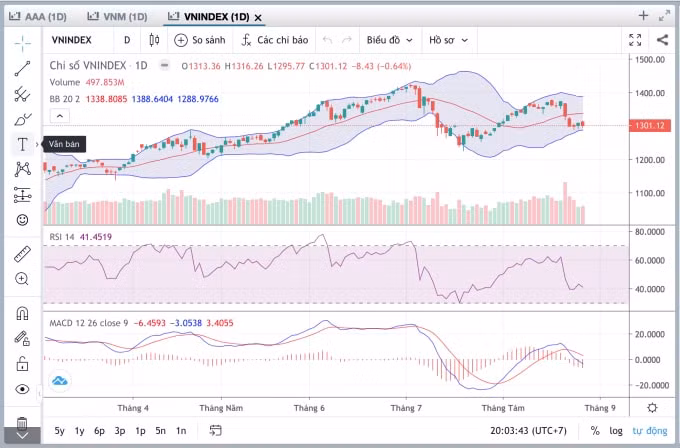Click the fullscreen mode icon
This screenshot has width=680, height=448.
coord(635,40)
